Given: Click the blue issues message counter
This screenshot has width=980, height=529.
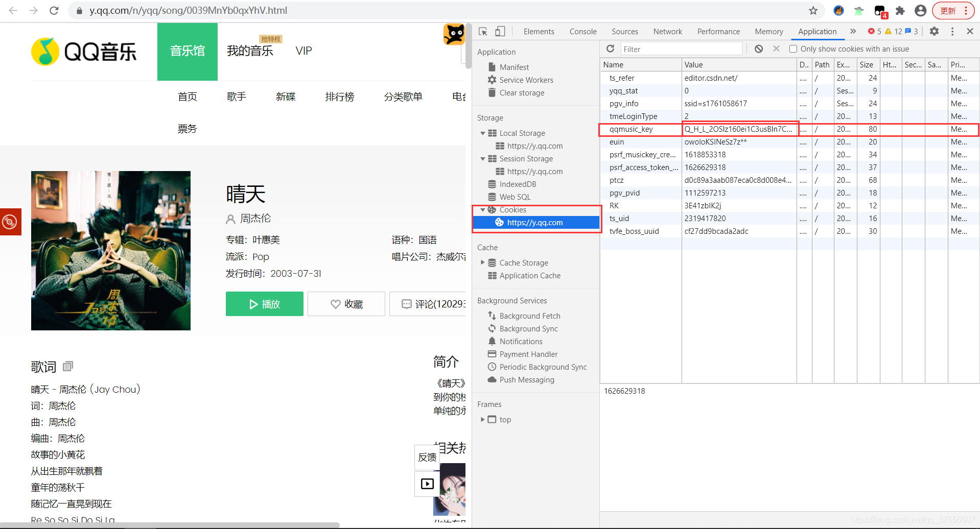Looking at the screenshot, I should (x=912, y=31).
